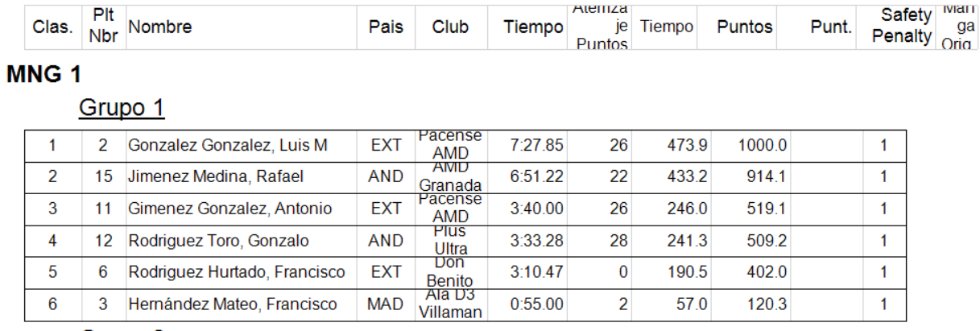980x331 pixels.
Task: Click on Hernández Mateo, Francisco
Action: [233, 304]
